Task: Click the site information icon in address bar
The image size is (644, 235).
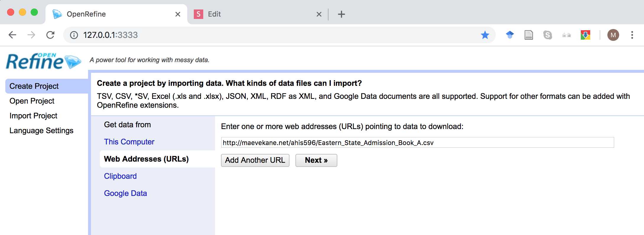Action: pos(74,35)
